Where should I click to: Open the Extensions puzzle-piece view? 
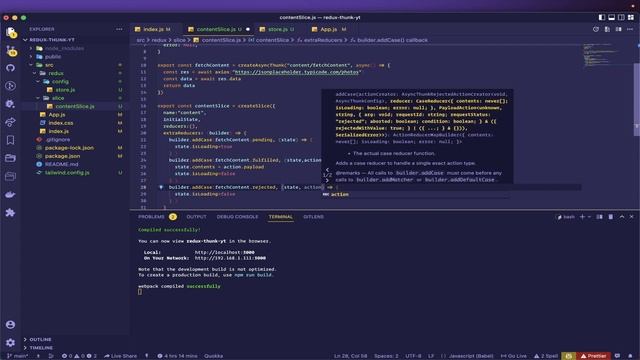pyautogui.click(x=11, y=212)
